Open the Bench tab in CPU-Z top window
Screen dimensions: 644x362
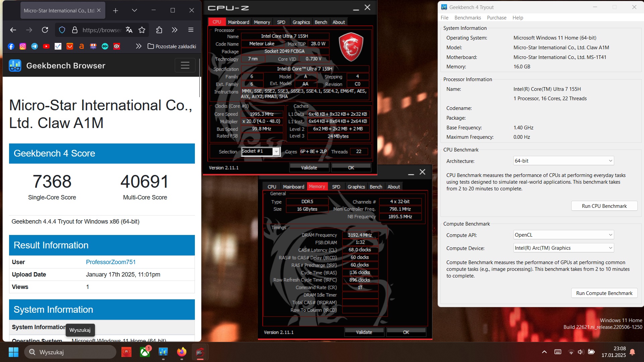click(321, 22)
